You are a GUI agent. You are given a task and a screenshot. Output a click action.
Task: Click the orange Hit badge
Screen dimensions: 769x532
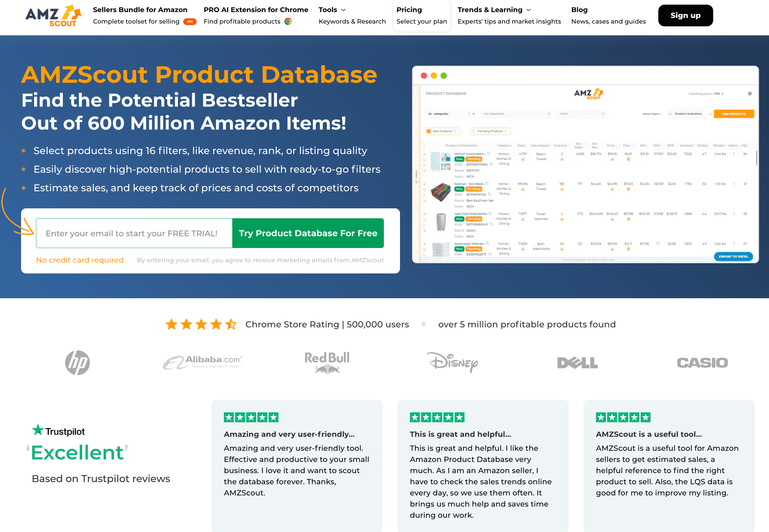tap(190, 22)
